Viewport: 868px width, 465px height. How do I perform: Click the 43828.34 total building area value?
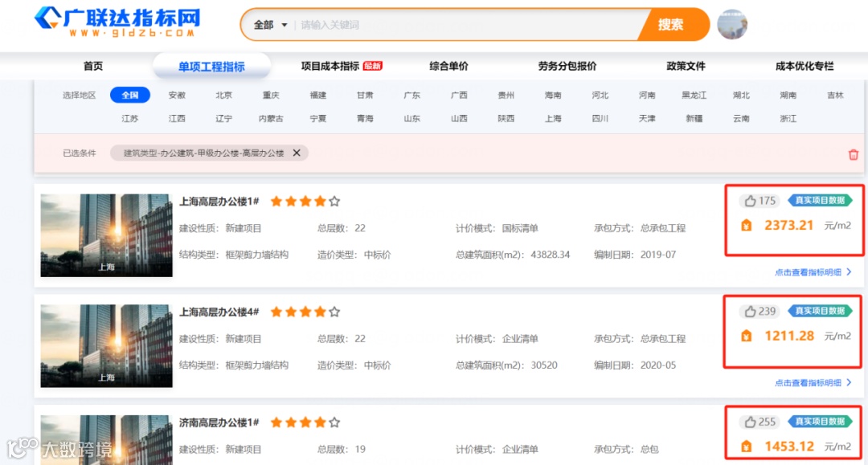(551, 255)
